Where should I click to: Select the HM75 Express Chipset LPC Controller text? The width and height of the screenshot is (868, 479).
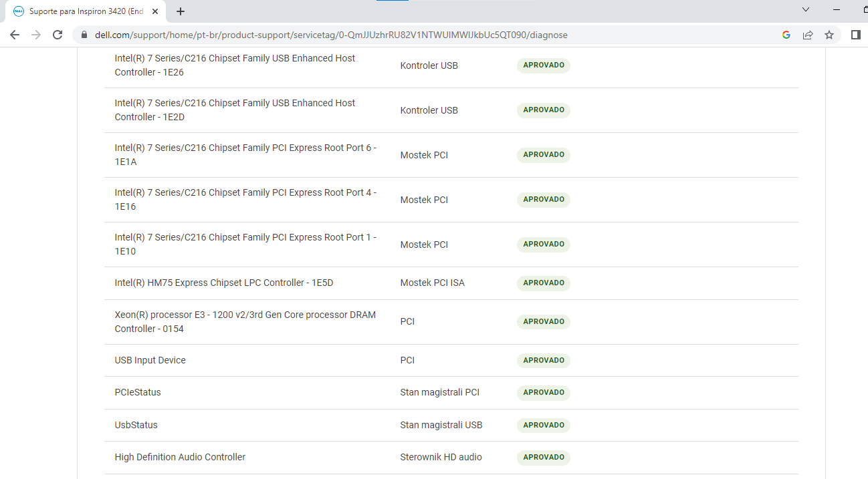tap(224, 283)
